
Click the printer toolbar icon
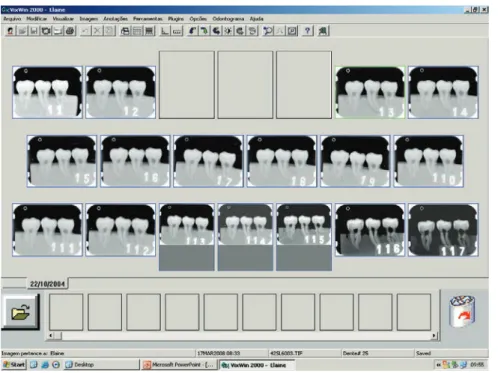(x=70, y=31)
